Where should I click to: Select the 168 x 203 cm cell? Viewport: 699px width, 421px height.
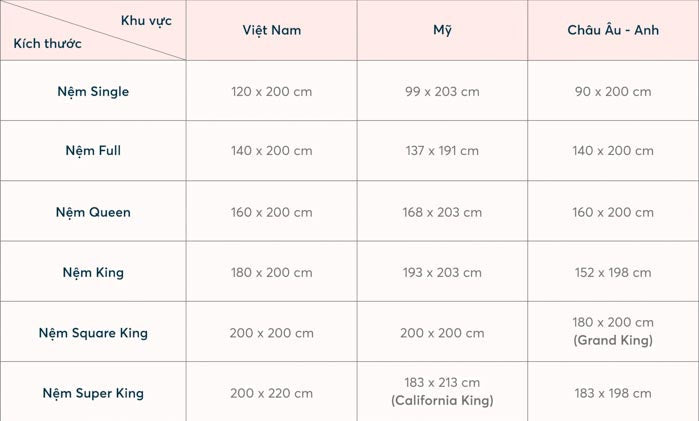click(x=442, y=212)
